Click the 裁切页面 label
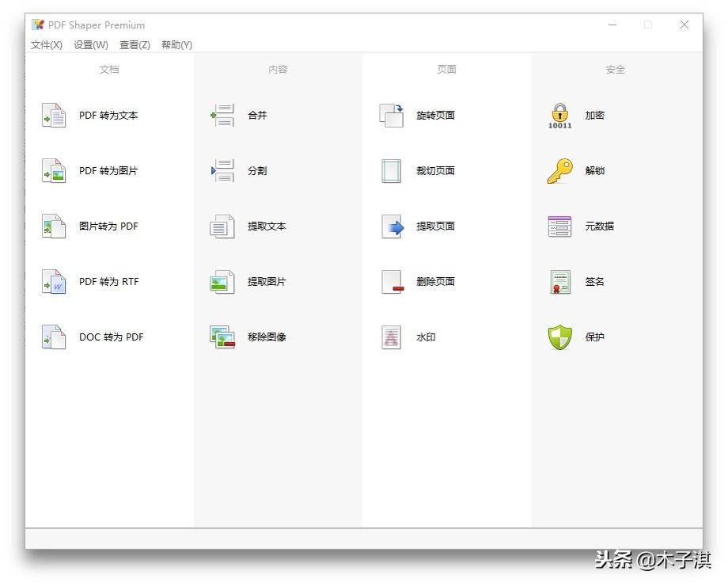 [435, 171]
